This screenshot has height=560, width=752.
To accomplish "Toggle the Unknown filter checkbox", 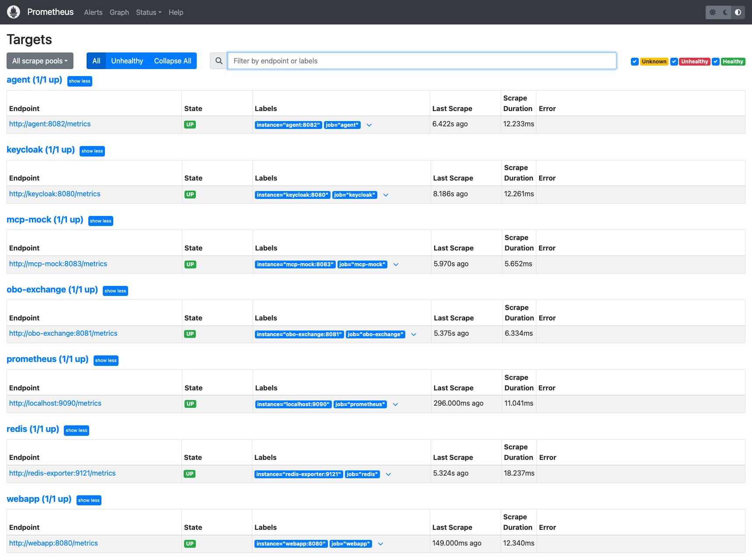I will click(x=634, y=62).
